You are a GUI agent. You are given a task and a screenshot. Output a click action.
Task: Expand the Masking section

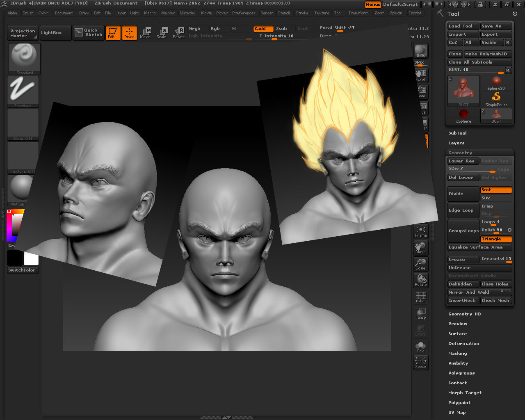pos(457,354)
